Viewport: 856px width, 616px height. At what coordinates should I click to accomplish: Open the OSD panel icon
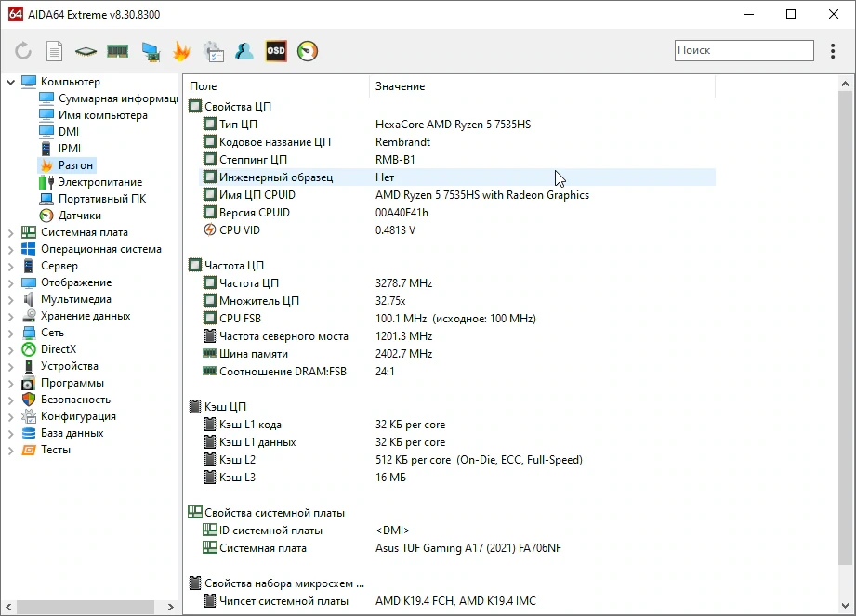coord(276,51)
